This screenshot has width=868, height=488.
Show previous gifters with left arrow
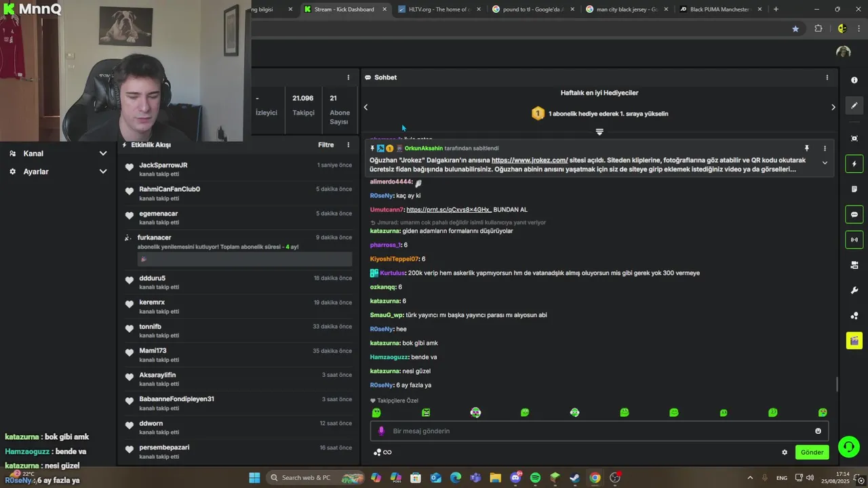pos(366,107)
